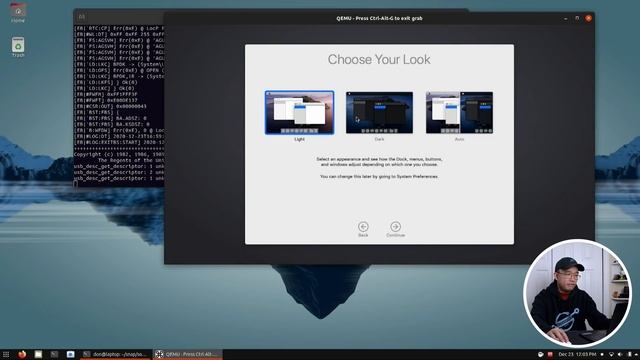640x360 pixels.
Task: Open the Trash icon on desktop
Action: [x=18, y=47]
